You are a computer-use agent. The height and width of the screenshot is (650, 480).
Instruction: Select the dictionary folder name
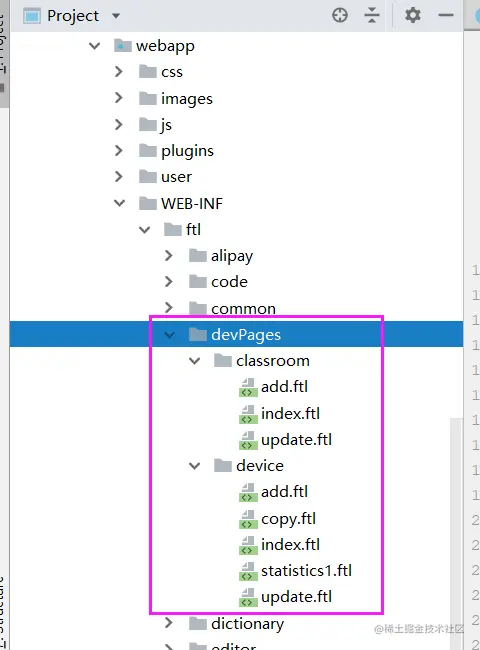tap(247, 623)
